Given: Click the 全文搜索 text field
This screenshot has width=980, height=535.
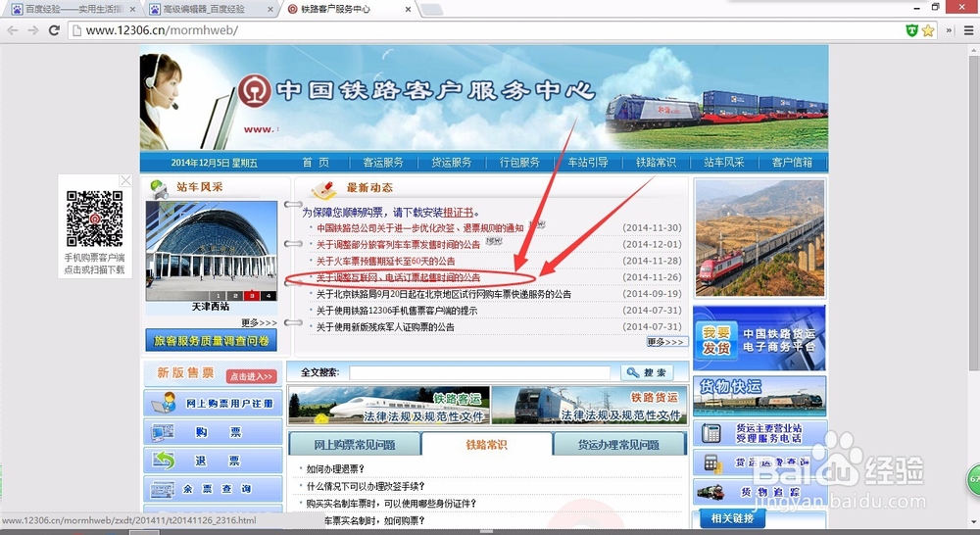Looking at the screenshot, I should [x=479, y=372].
